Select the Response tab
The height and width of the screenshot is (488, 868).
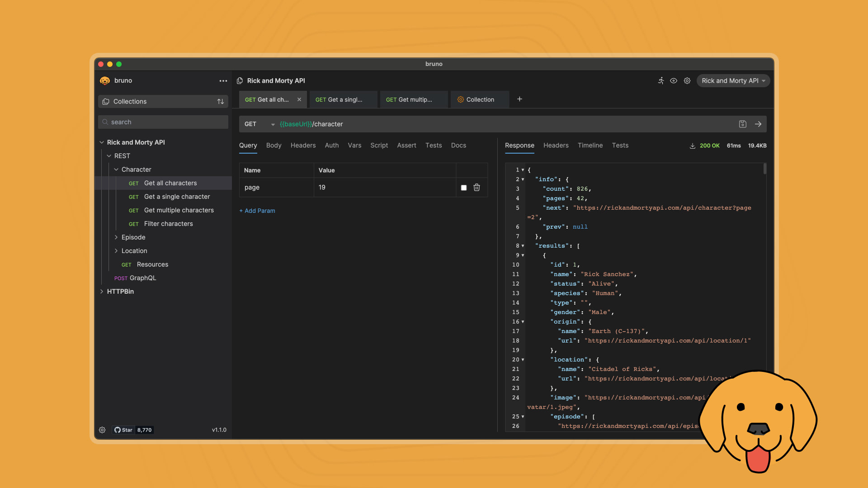(519, 145)
